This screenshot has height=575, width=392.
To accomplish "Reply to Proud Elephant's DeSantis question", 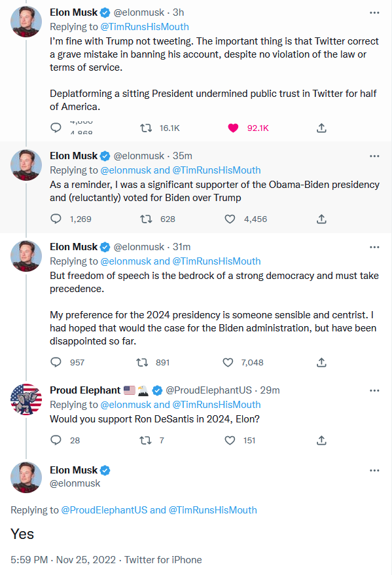I will pyautogui.click(x=56, y=440).
